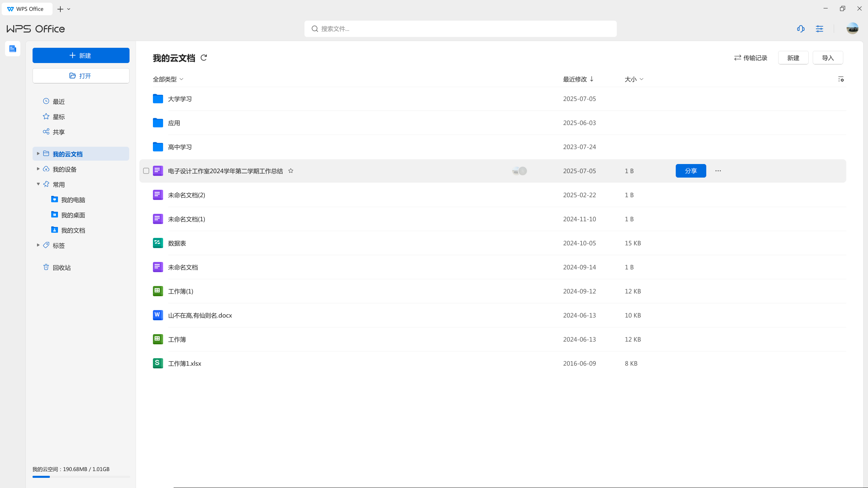This screenshot has height=488, width=868.
Task: Open the 数据表 file icon
Action: 158,243
